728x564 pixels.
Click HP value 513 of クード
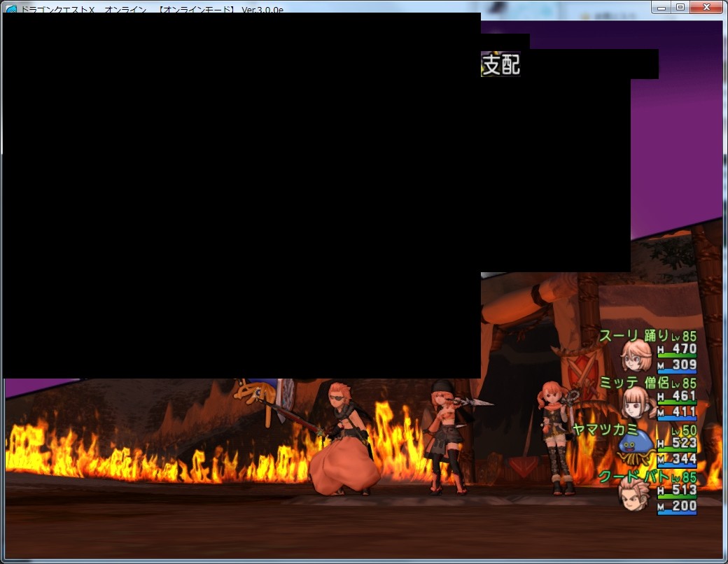(x=685, y=490)
